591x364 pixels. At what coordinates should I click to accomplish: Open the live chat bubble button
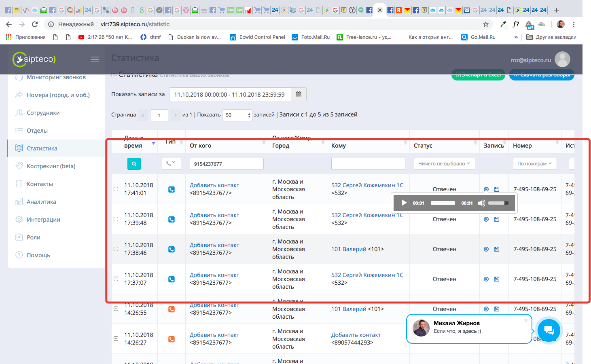click(549, 330)
